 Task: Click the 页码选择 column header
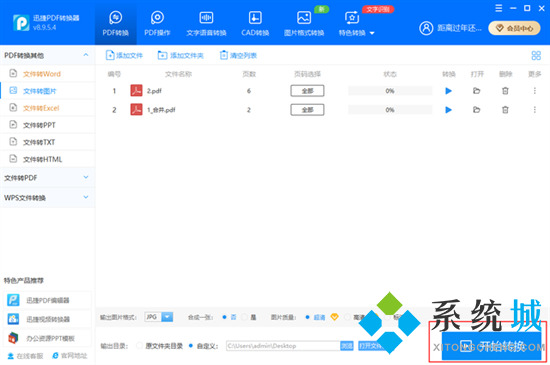click(307, 74)
